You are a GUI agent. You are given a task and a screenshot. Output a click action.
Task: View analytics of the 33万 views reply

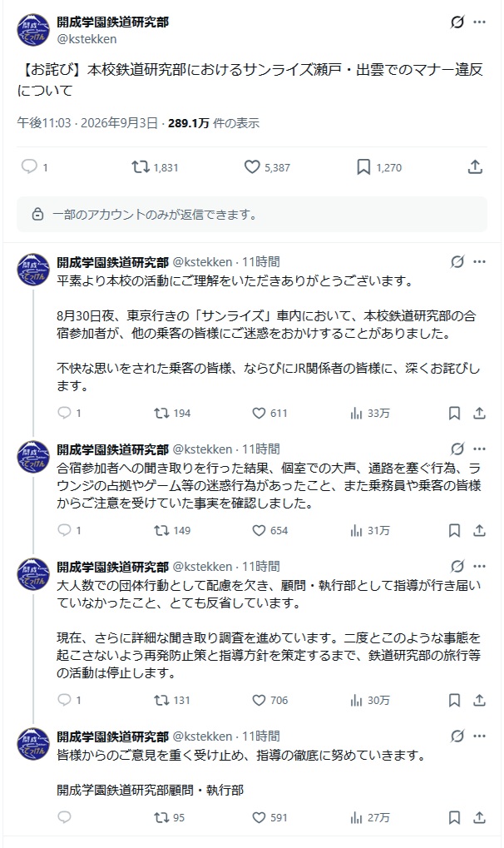[x=356, y=414]
